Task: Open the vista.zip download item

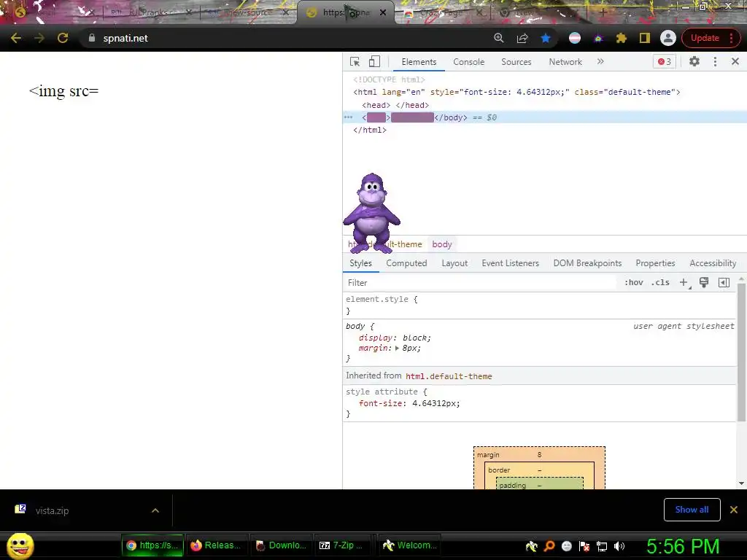Action: (53, 510)
